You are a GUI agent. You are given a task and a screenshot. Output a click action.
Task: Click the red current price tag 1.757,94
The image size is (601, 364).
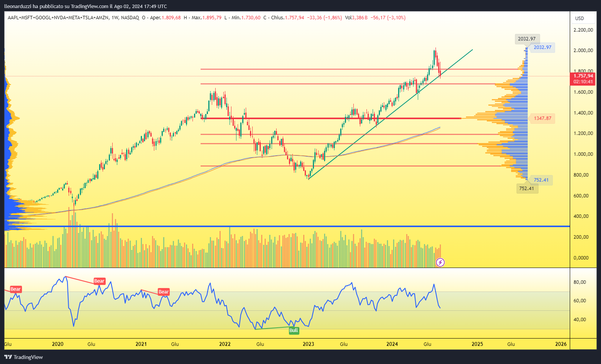(x=583, y=76)
